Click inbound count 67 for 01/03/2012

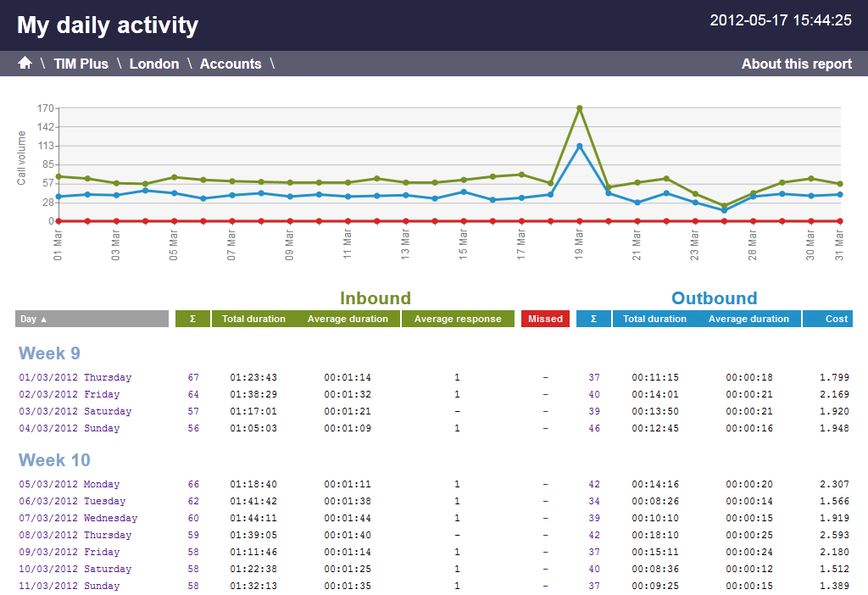tap(193, 377)
